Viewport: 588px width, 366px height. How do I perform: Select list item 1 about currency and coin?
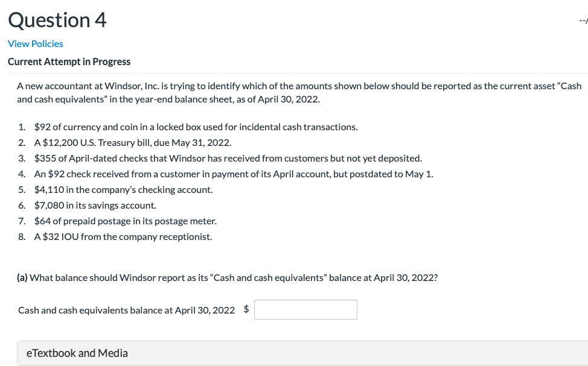coord(194,127)
